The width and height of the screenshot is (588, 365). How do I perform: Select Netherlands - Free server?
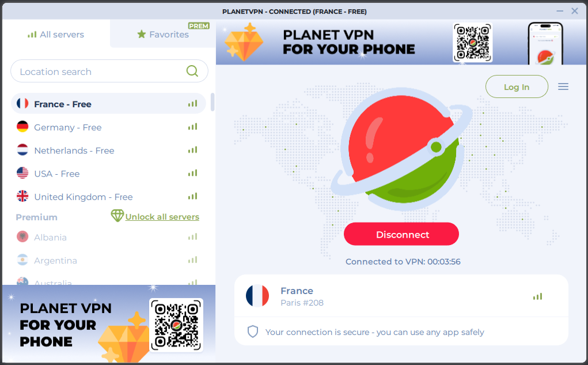108,150
